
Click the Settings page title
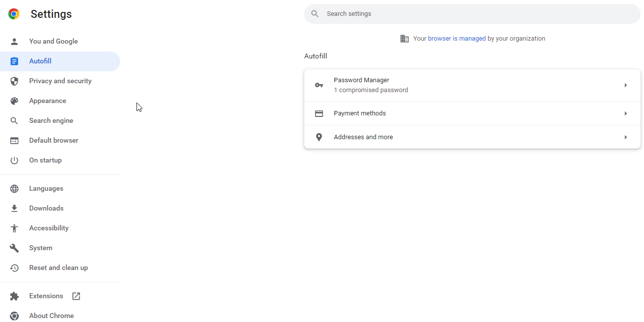click(51, 14)
